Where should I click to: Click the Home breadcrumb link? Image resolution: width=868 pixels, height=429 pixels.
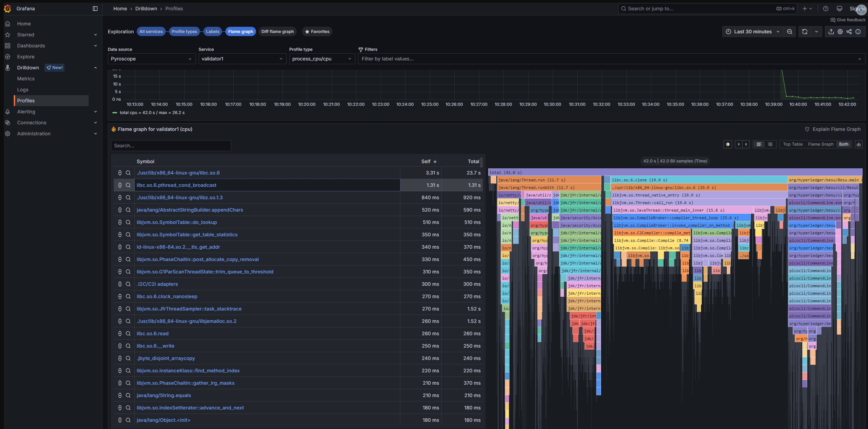click(120, 9)
